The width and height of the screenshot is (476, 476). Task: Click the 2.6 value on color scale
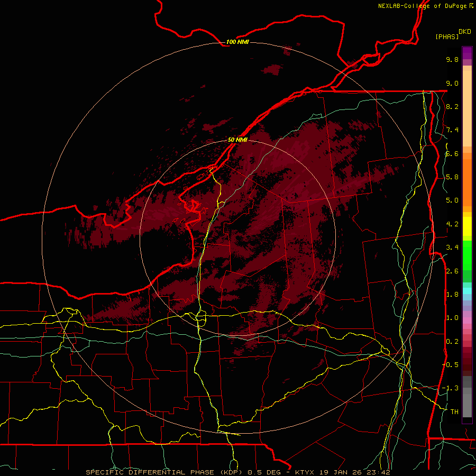pos(452,271)
